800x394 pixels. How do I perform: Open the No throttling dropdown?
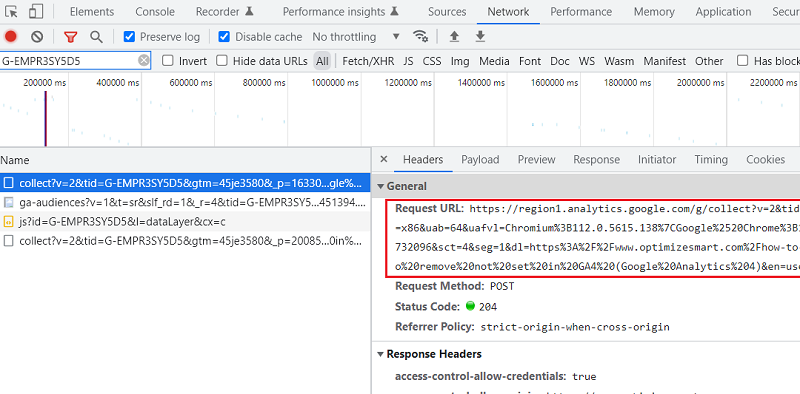coord(356,37)
